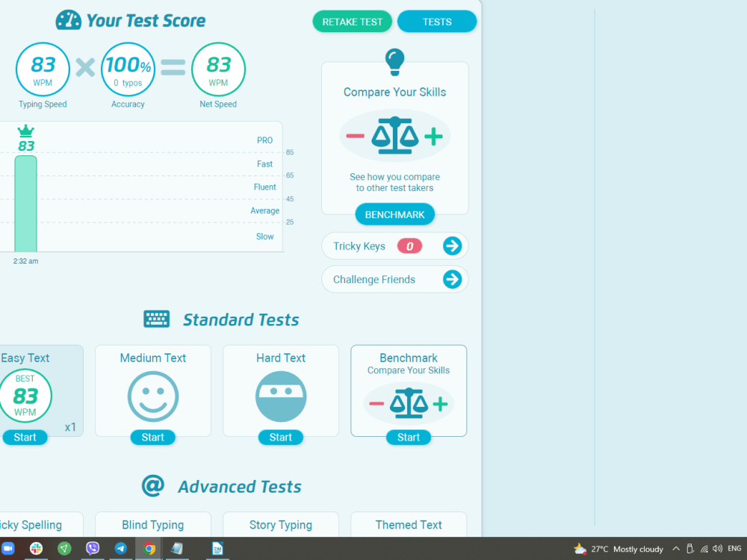The width and height of the screenshot is (747, 560).
Task: Open Slack from the taskbar
Action: click(x=36, y=549)
